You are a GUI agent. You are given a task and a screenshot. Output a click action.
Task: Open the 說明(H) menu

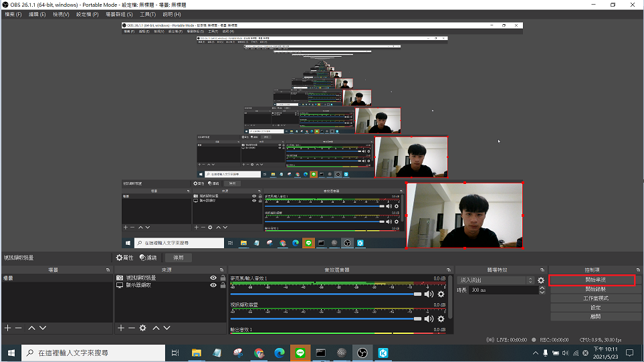(x=172, y=14)
